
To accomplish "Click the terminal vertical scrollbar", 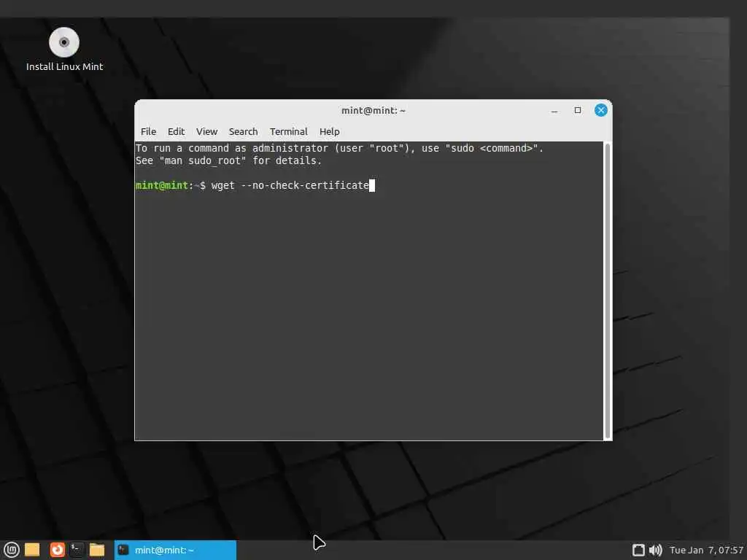I will tap(608, 290).
